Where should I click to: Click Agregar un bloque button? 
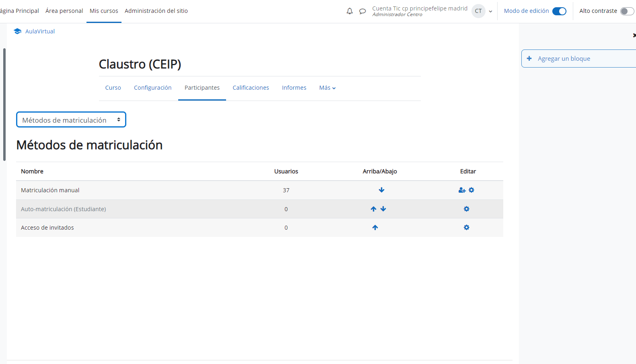point(564,59)
